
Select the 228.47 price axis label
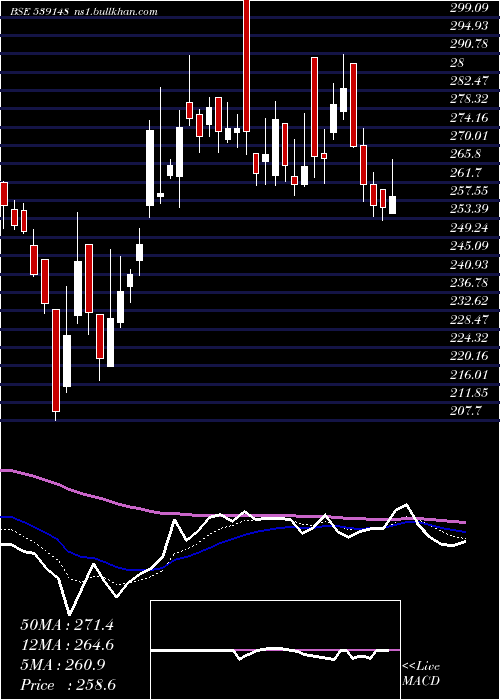pos(469,320)
